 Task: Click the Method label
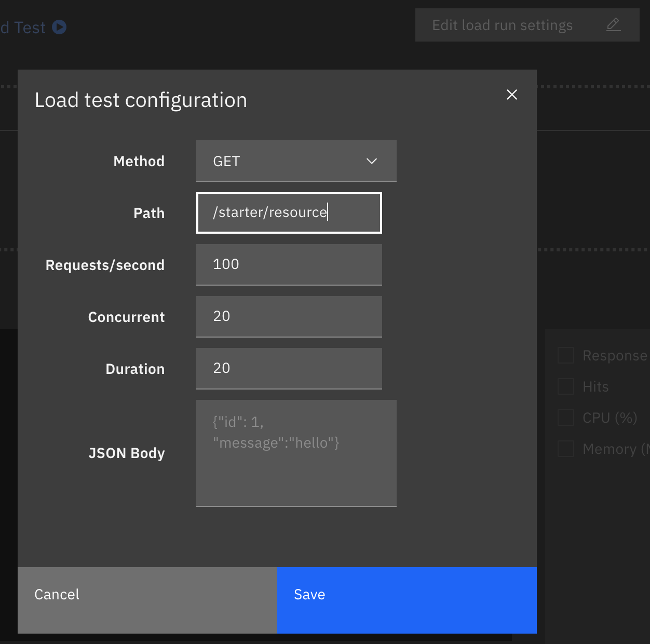click(139, 162)
